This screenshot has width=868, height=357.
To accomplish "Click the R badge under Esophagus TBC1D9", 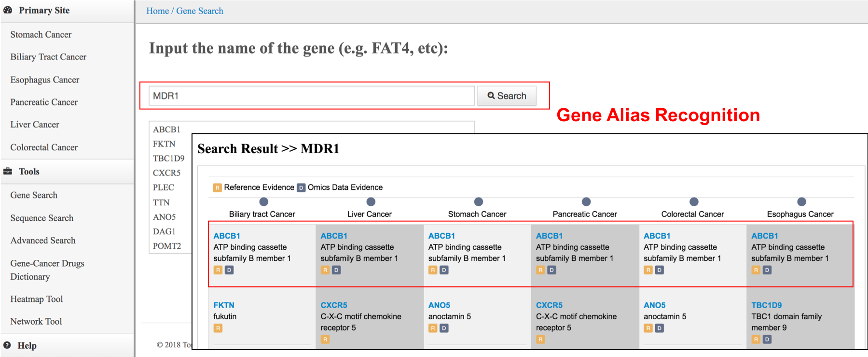I will click(x=756, y=340).
